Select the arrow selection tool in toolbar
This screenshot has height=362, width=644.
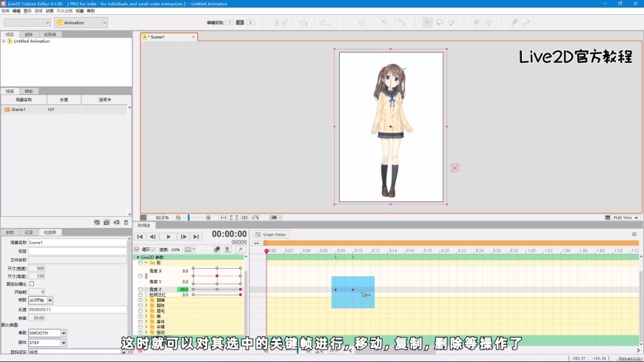pyautogui.click(x=428, y=23)
